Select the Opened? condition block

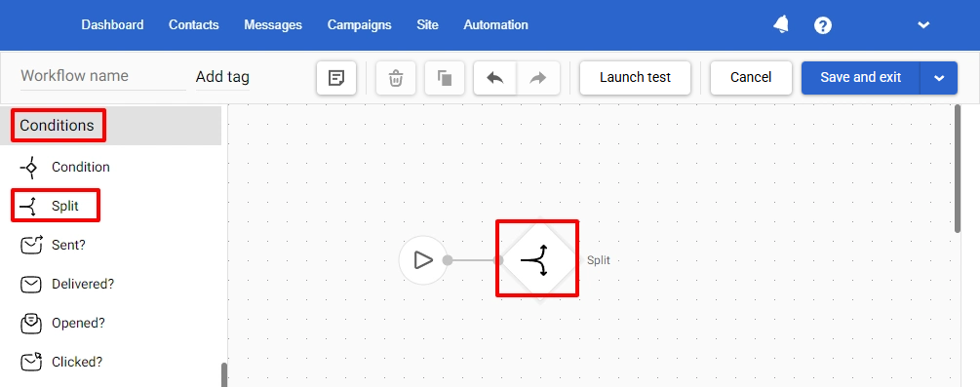[61, 324]
